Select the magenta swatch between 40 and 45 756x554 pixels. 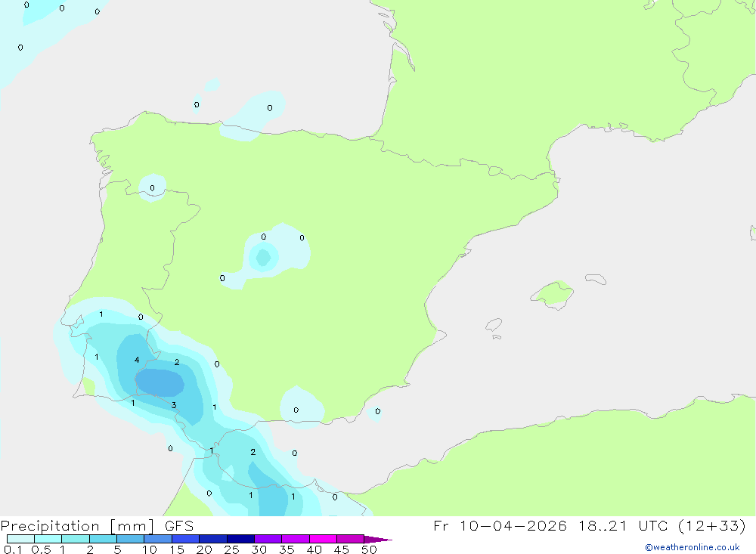click(x=323, y=539)
